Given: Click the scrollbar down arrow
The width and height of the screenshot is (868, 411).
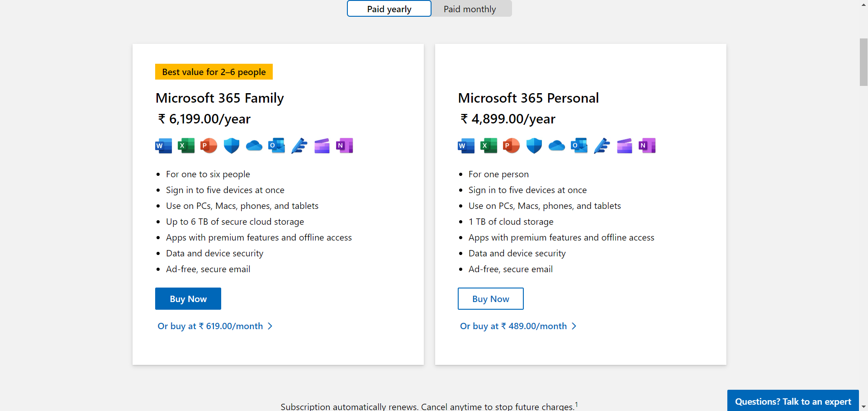Looking at the screenshot, I should point(863,407).
